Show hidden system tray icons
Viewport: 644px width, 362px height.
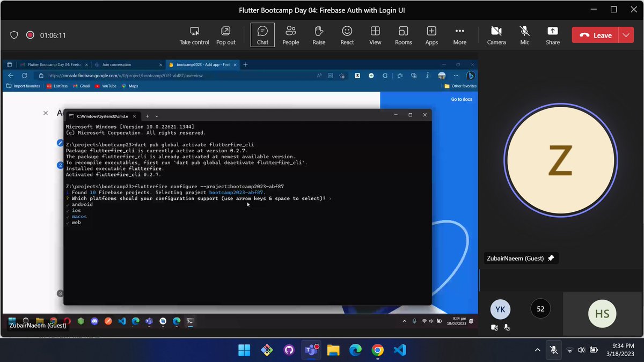(x=538, y=350)
